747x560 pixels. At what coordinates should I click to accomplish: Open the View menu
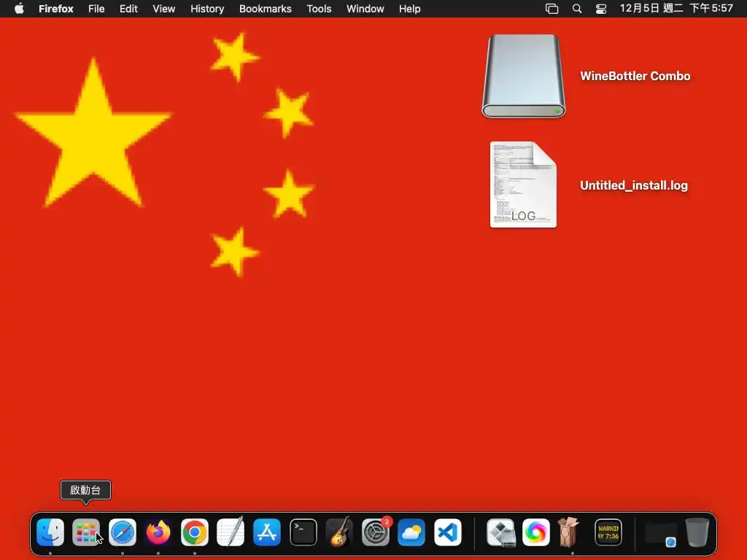tap(164, 9)
